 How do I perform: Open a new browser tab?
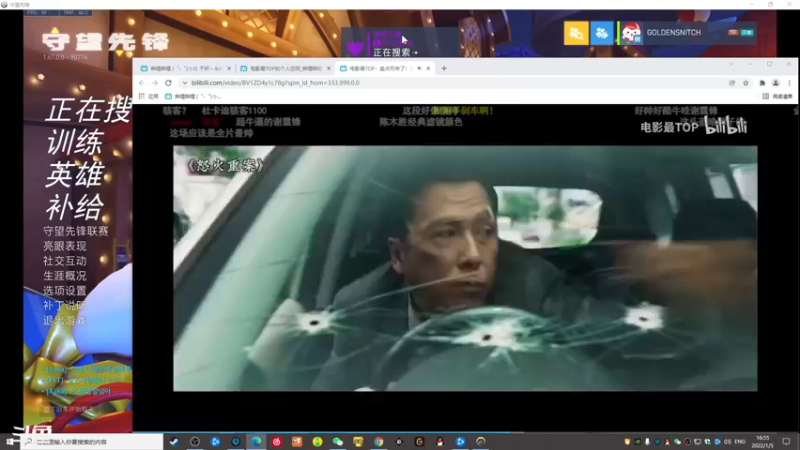coord(444,68)
